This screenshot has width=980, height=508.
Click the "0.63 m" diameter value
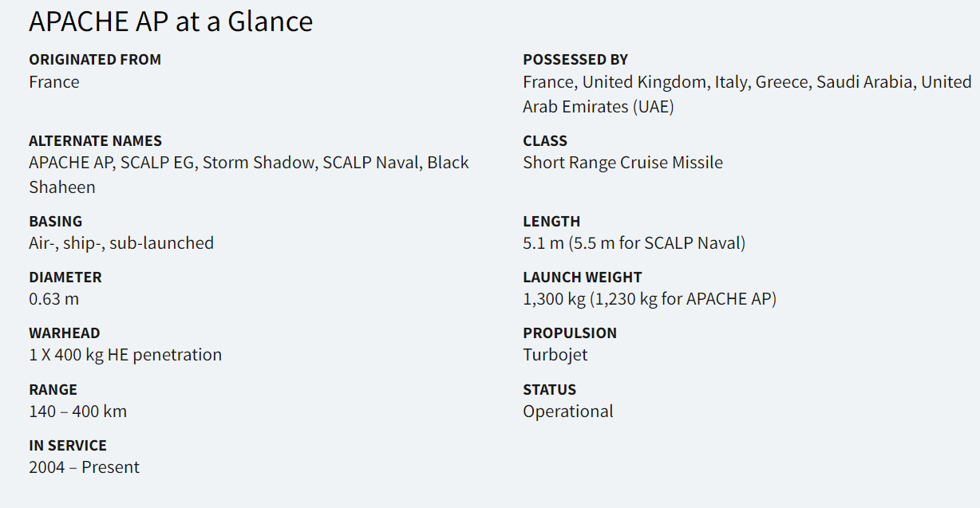pyautogui.click(x=54, y=299)
